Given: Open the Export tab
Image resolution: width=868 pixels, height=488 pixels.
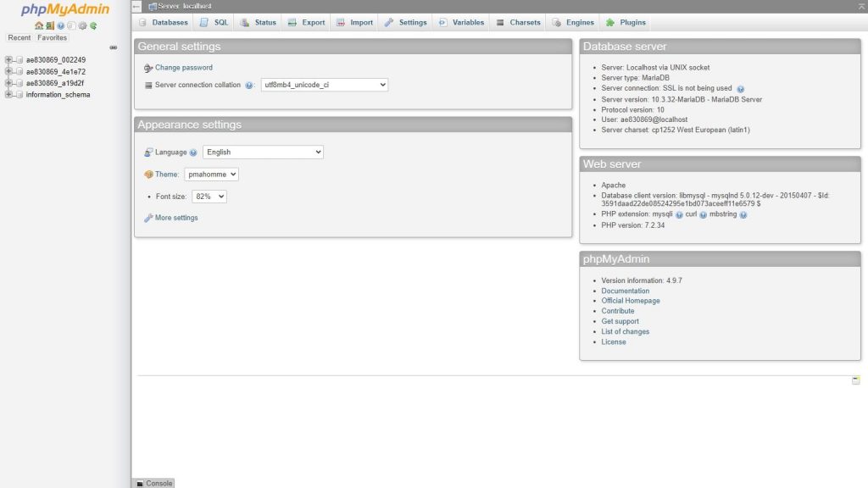Looking at the screenshot, I should point(306,22).
